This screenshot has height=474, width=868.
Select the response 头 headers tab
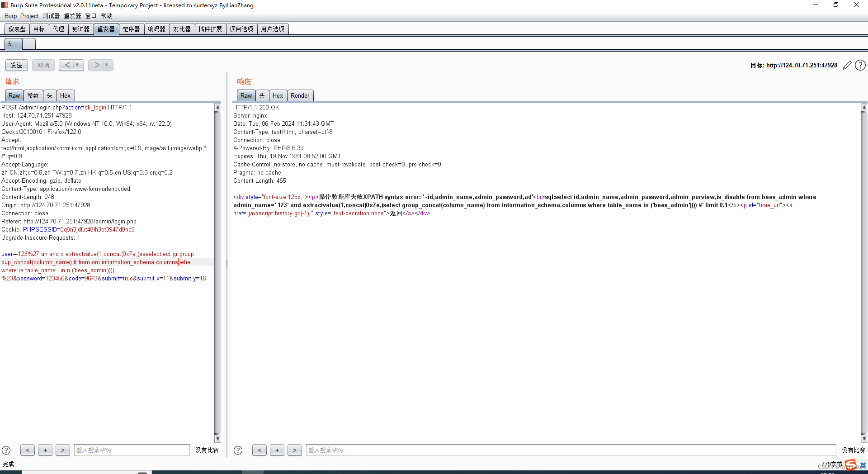tap(262, 95)
